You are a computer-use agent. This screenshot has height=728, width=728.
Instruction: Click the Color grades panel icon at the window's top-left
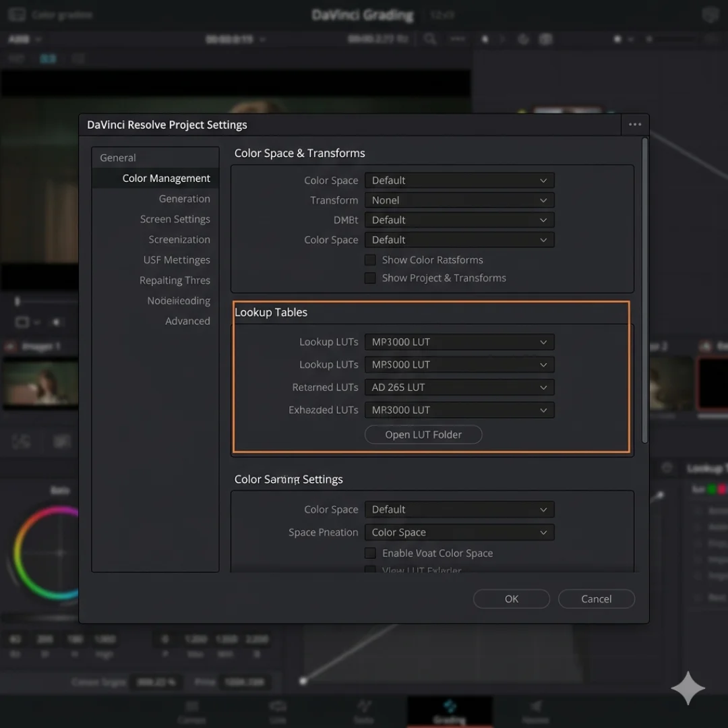(17, 15)
